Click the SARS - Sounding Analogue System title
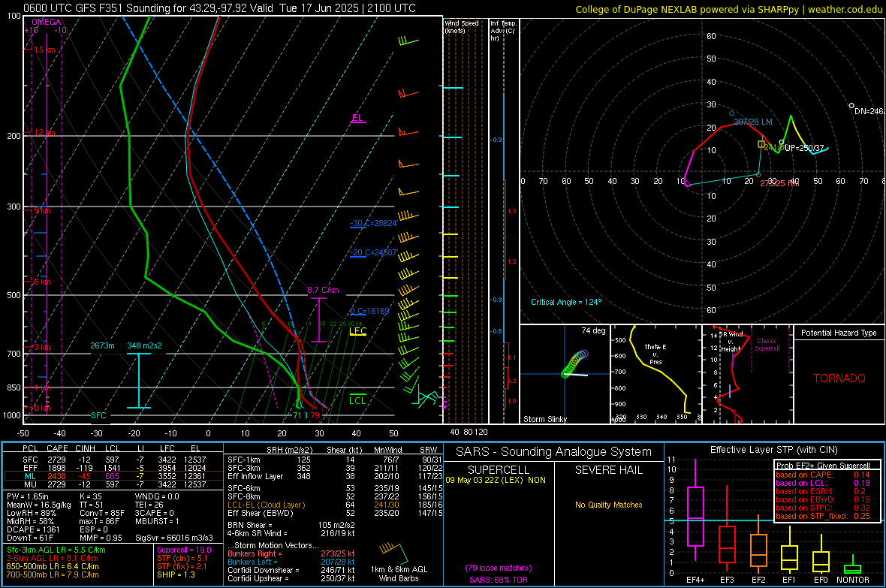This screenshot has width=886, height=588. point(553,452)
